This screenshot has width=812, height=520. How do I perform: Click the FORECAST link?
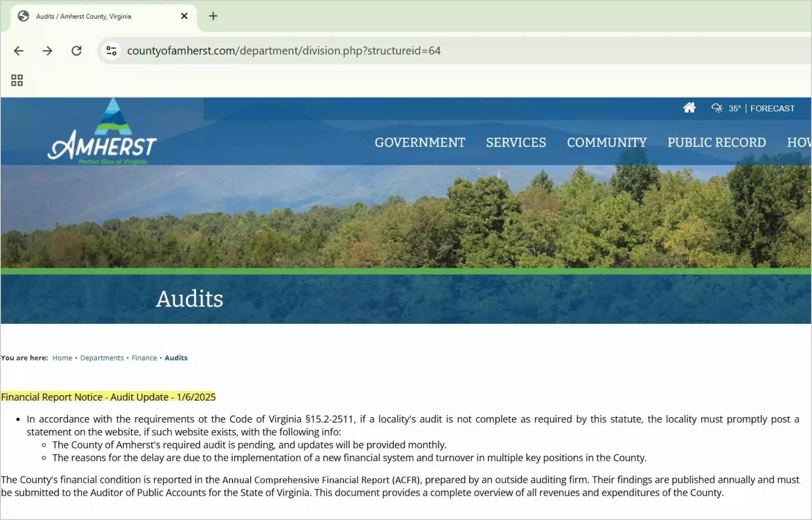[772, 108]
